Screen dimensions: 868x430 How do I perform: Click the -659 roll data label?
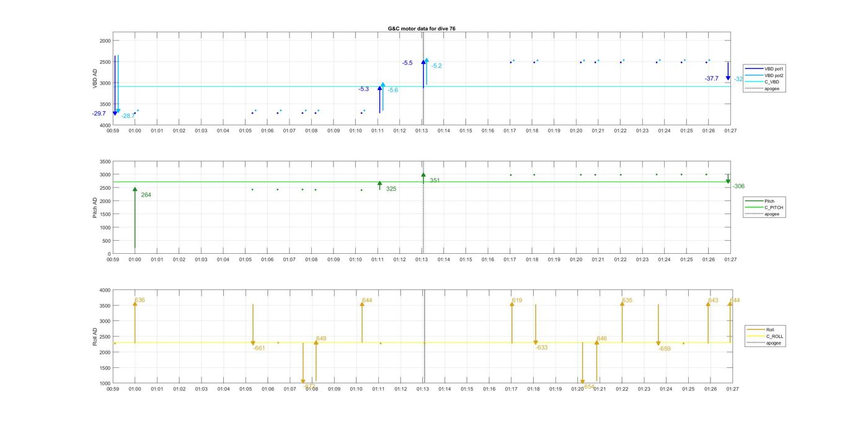pyautogui.click(x=665, y=349)
